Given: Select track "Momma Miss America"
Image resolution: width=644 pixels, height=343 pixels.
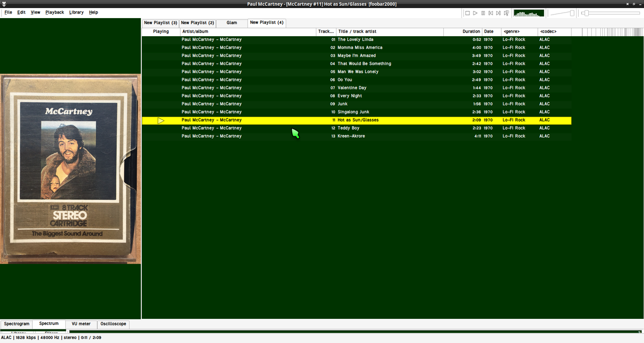Looking at the screenshot, I should click(x=357, y=47).
